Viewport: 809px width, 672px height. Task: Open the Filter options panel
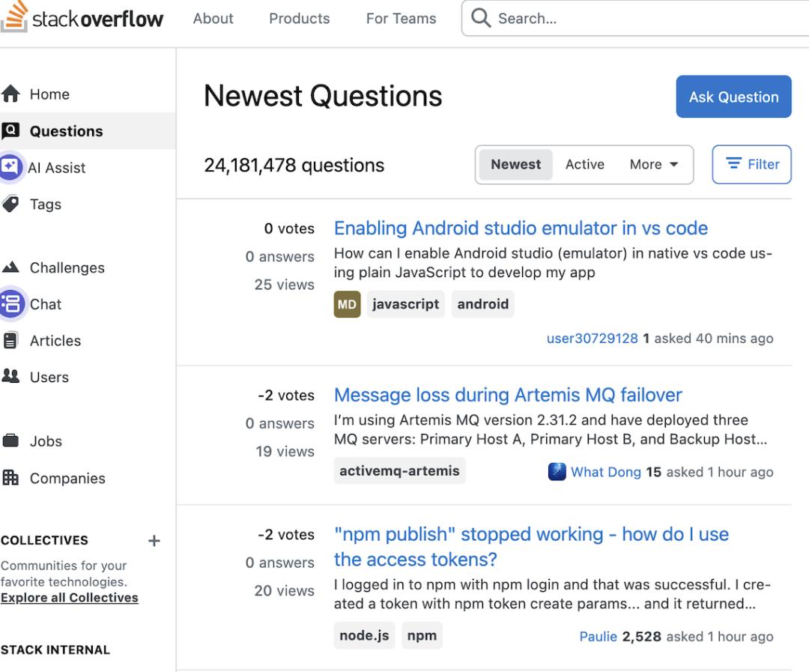tap(751, 164)
